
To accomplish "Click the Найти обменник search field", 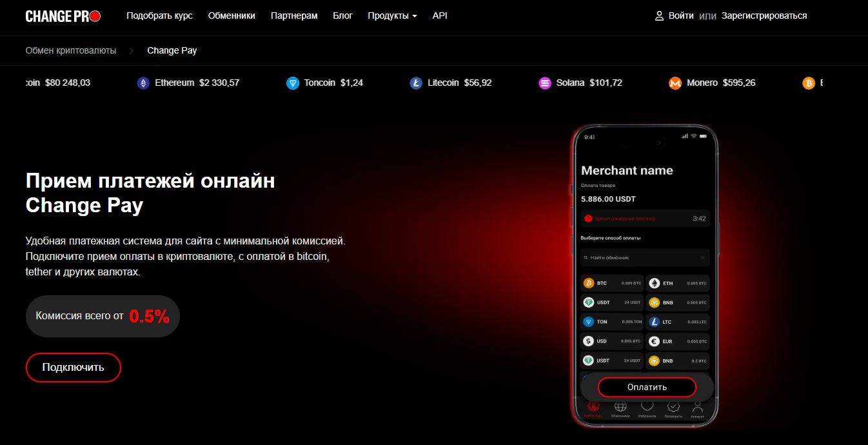I will pyautogui.click(x=645, y=257).
